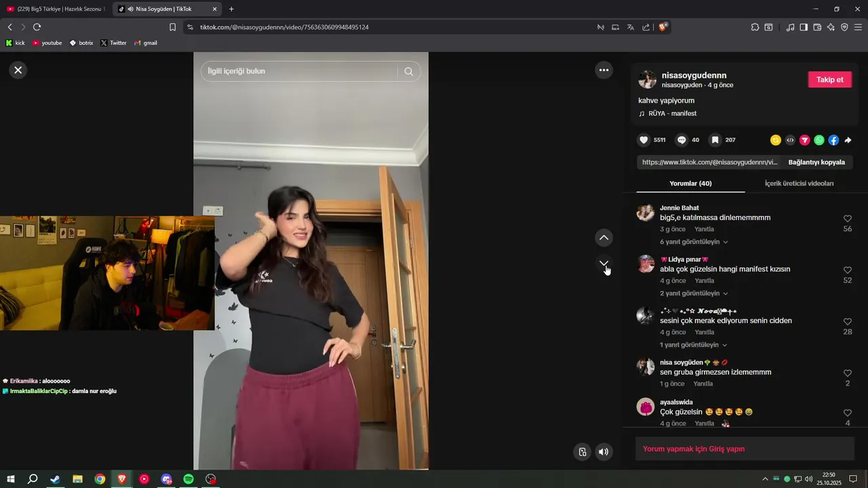Open the three-dot more options menu

pos(604,70)
